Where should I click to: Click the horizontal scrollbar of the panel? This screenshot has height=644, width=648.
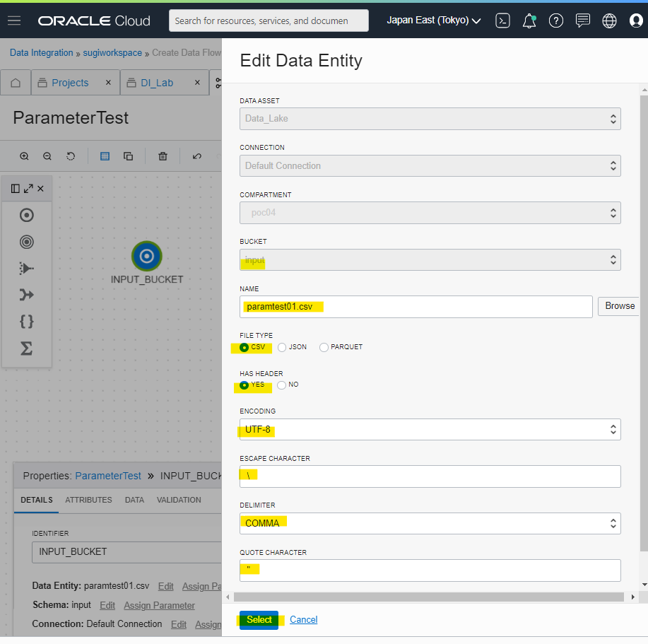click(428, 597)
